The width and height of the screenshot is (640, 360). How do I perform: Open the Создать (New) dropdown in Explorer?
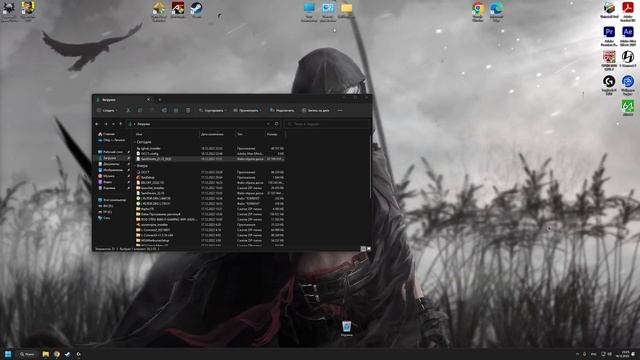[x=107, y=110]
